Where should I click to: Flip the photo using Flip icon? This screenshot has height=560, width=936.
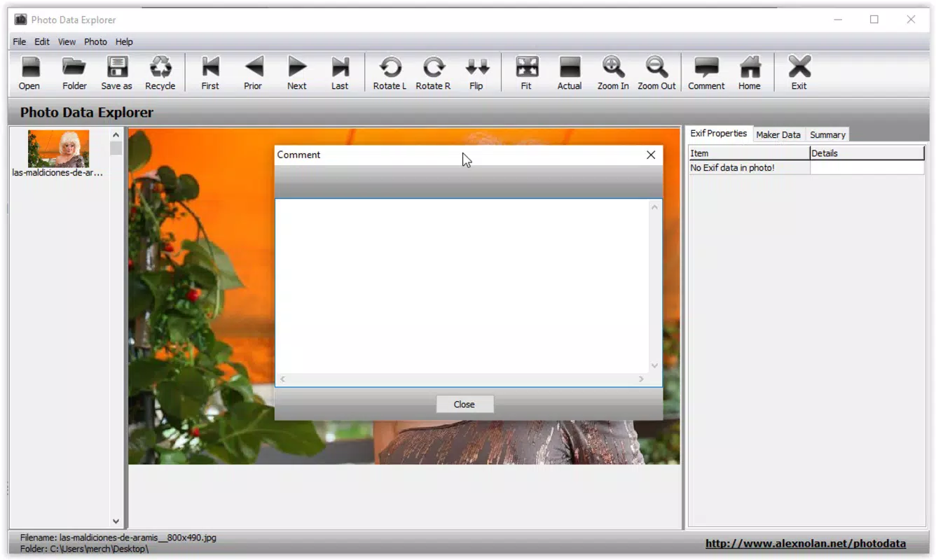pyautogui.click(x=477, y=73)
